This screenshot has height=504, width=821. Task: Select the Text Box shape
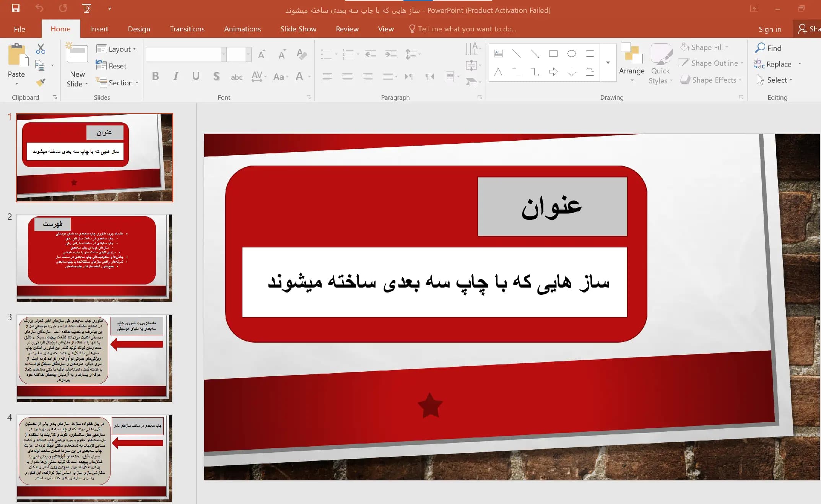point(498,54)
